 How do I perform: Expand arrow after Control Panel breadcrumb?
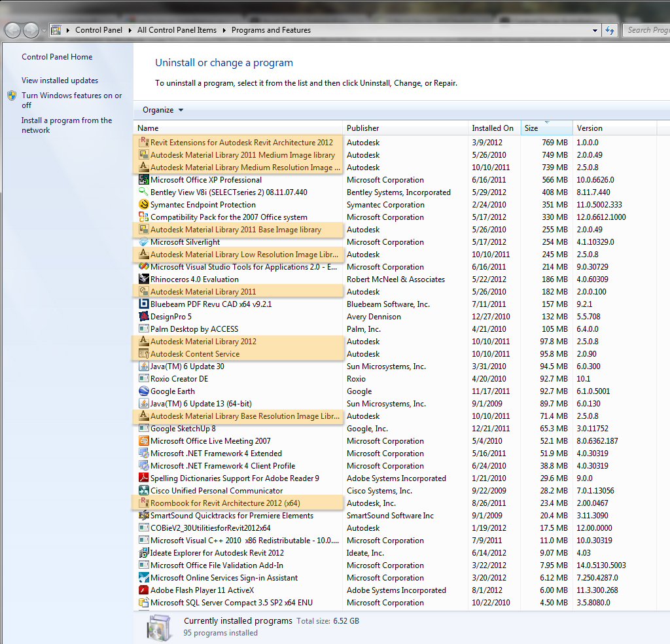pos(130,30)
